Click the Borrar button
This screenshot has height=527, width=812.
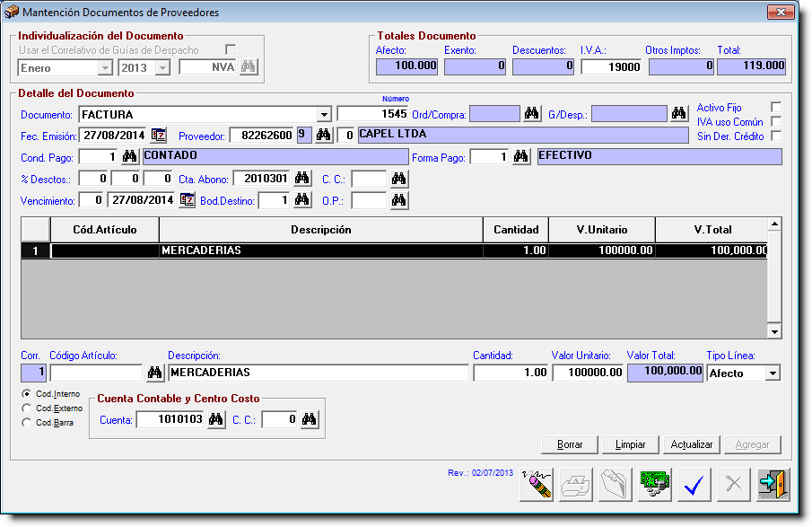click(570, 444)
